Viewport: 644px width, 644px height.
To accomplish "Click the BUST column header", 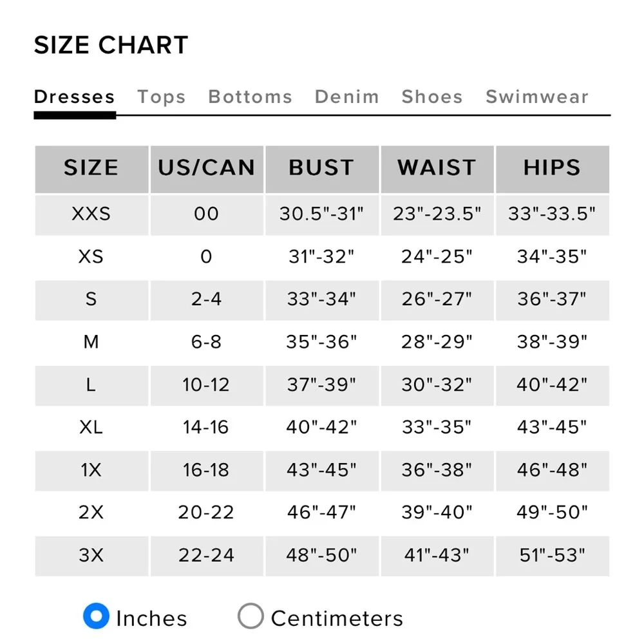I will click(321, 168).
